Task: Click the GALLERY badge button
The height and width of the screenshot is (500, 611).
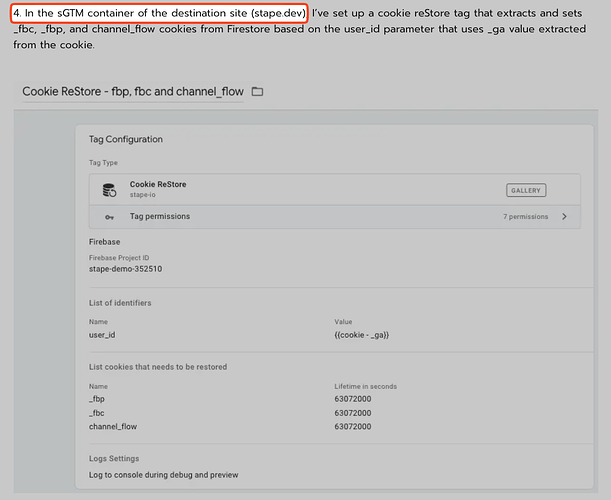Action: [x=526, y=190]
